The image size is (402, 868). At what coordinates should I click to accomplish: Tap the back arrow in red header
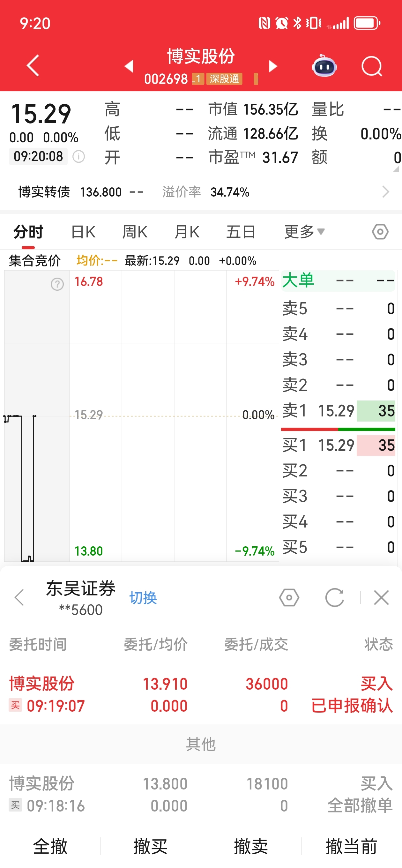click(33, 65)
